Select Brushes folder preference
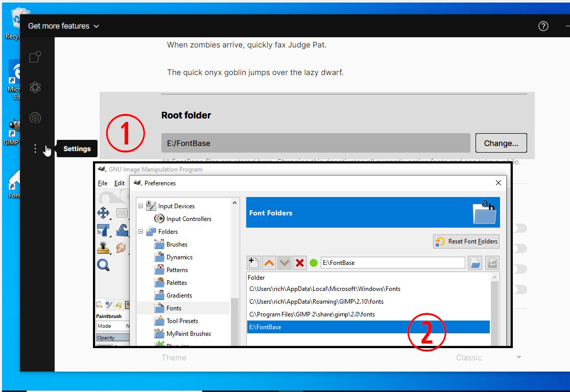570x392 pixels. 177,244
